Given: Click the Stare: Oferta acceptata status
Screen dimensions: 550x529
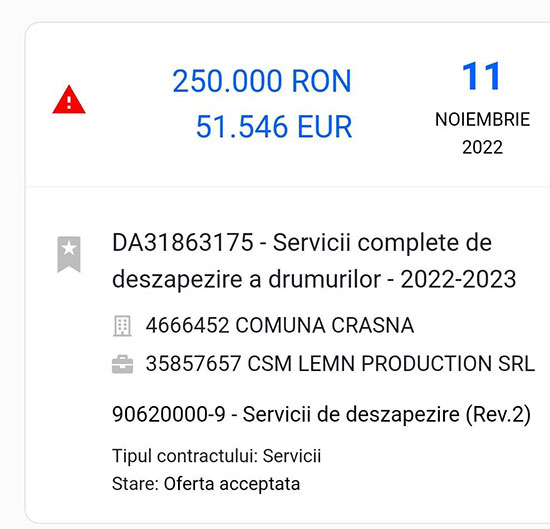Looking at the screenshot, I should pos(206,484).
